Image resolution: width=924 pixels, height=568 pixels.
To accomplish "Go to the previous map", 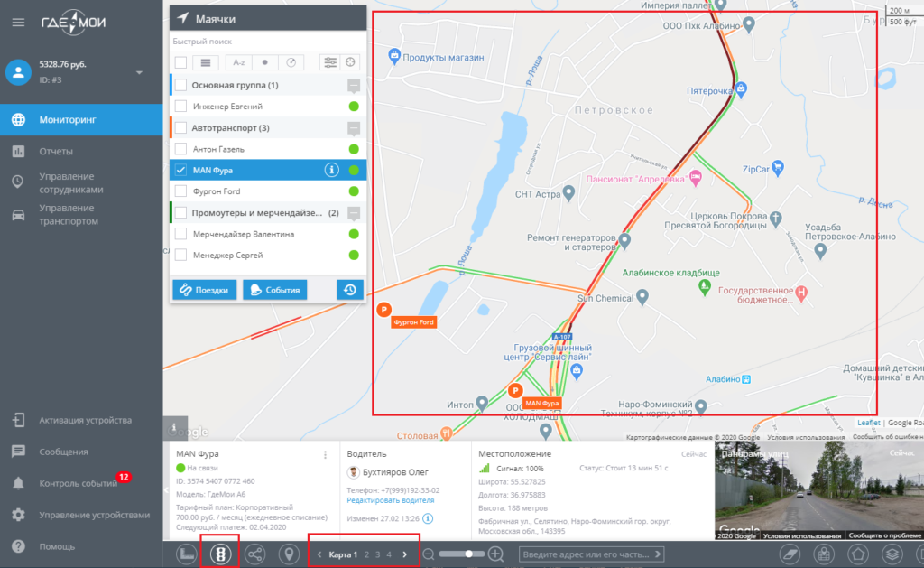I will (319, 554).
